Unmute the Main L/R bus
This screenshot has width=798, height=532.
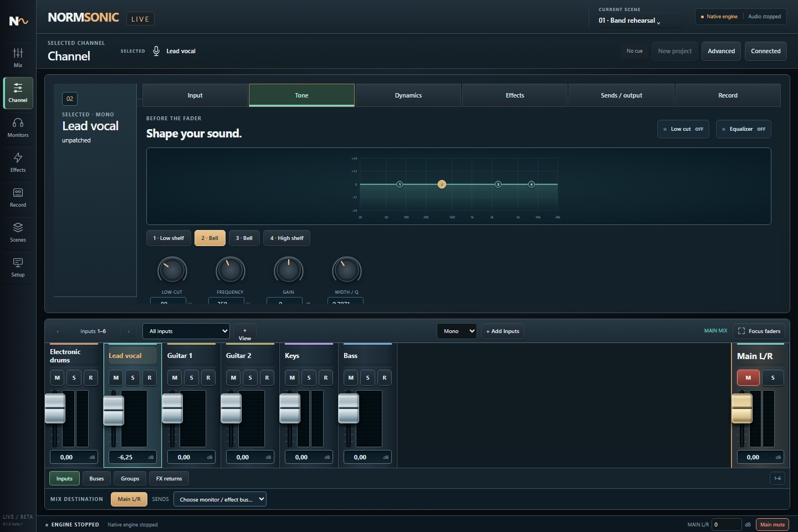(x=748, y=377)
